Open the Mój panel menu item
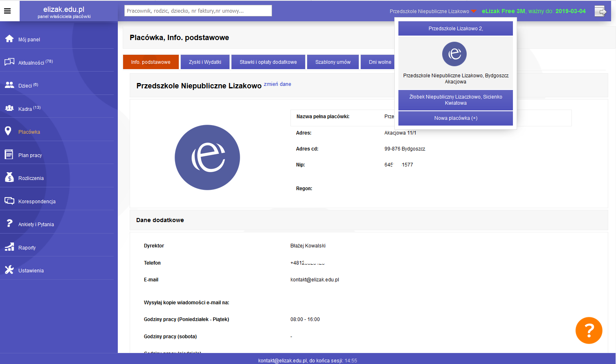616x364 pixels. [x=29, y=40]
